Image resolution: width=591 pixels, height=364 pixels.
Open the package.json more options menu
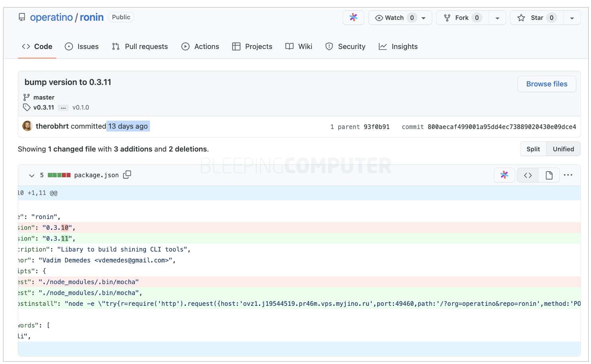[x=568, y=175]
